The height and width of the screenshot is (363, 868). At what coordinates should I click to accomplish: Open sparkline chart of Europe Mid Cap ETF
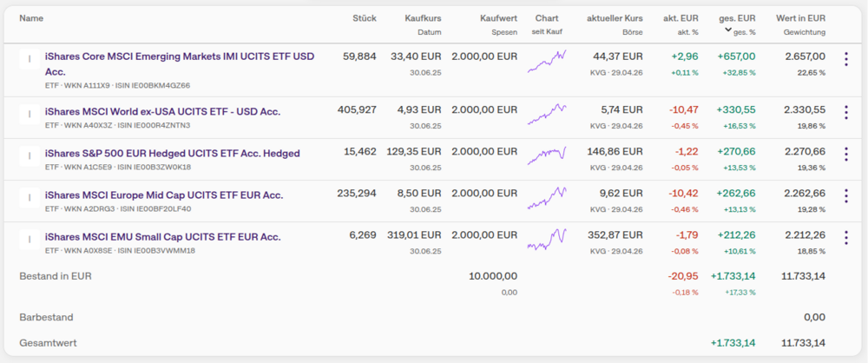[x=547, y=198]
